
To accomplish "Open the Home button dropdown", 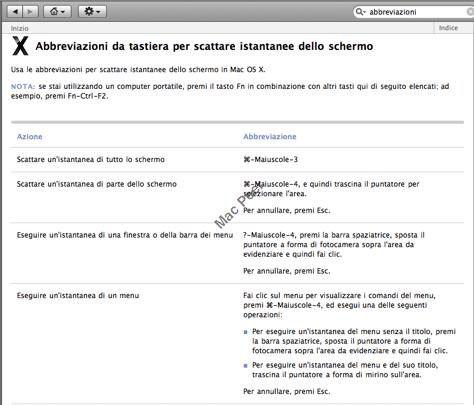I will (x=57, y=12).
